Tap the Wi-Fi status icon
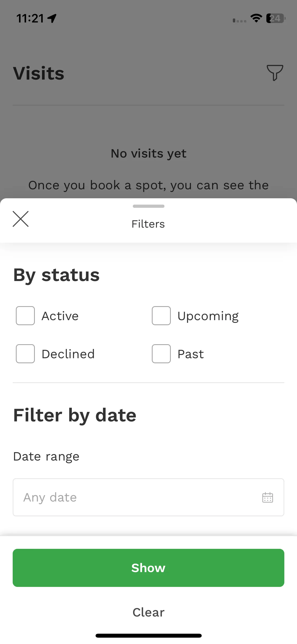 coord(256,18)
